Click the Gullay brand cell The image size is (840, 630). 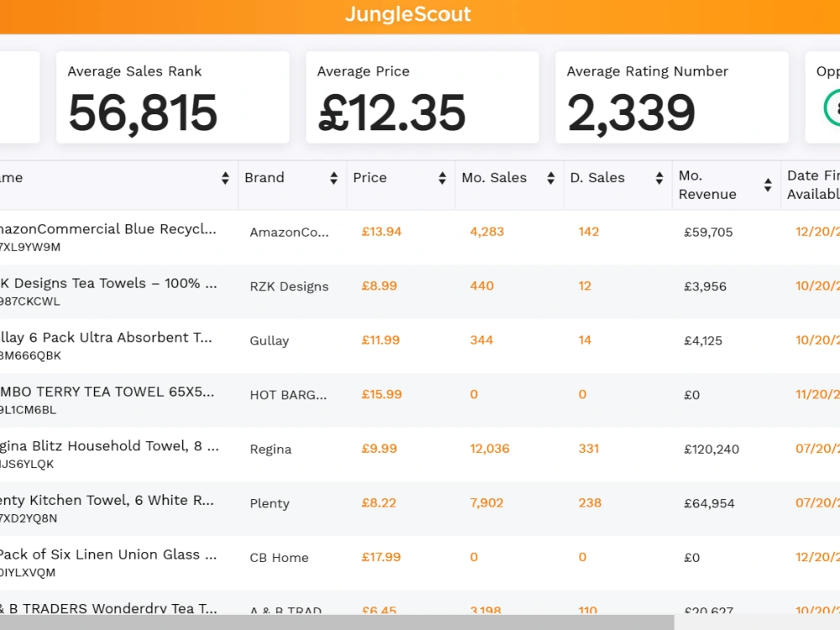point(270,341)
